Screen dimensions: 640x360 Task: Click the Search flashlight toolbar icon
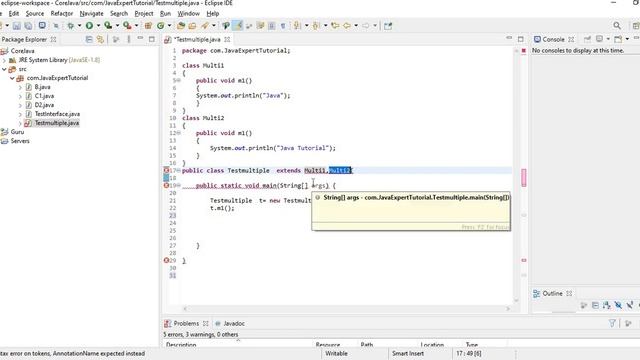coord(205,26)
